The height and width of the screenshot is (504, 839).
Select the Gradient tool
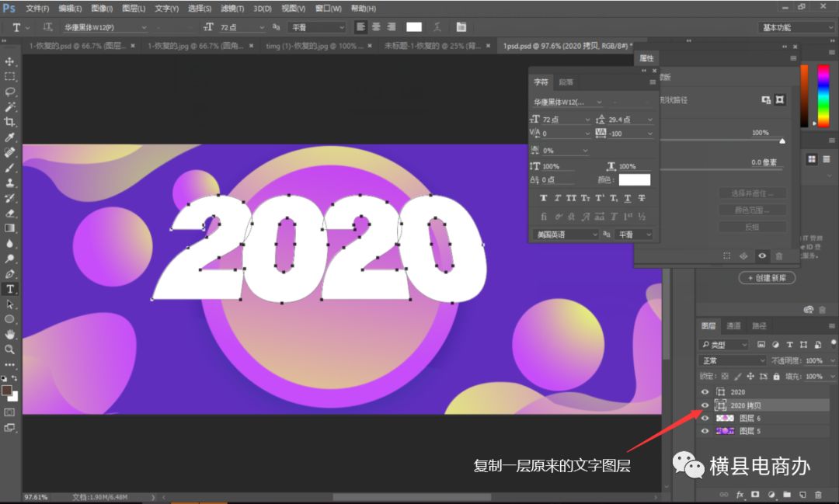pyautogui.click(x=9, y=228)
